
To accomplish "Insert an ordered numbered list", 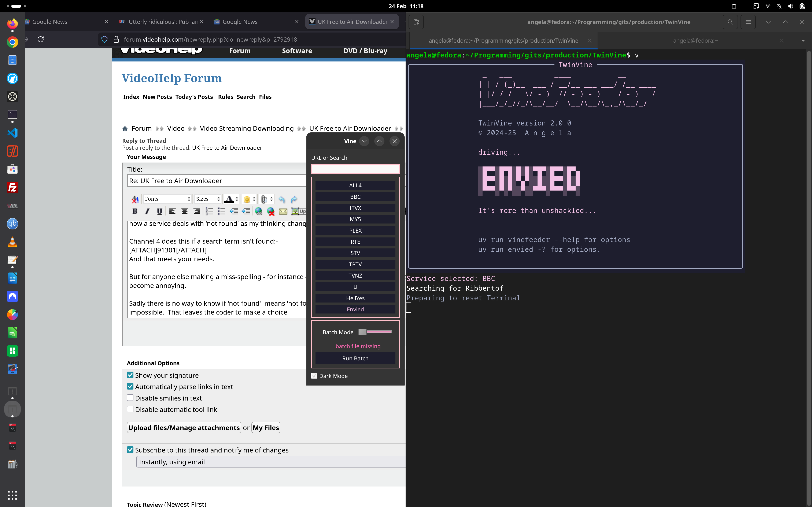I will tap(209, 211).
